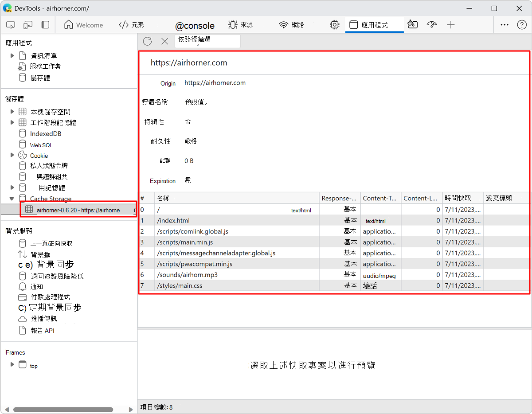Collapse the Cache Storage node
The image size is (532, 414).
tap(12, 199)
